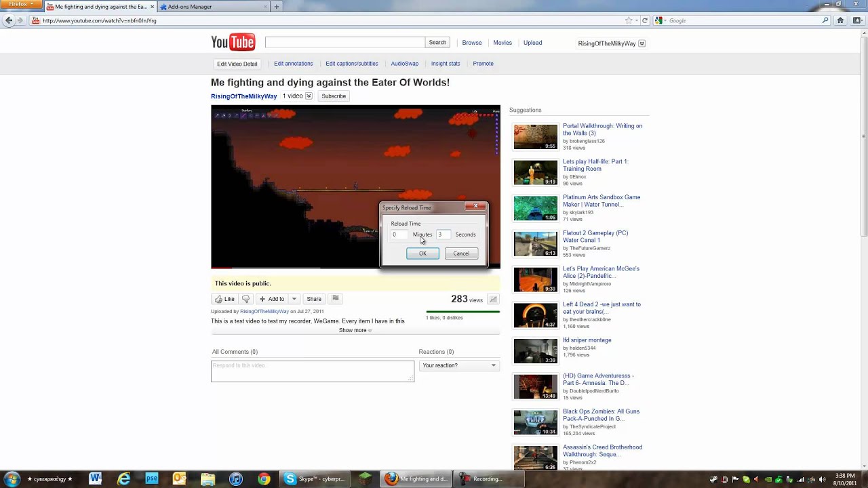Flag the video using flag icon

click(335, 299)
